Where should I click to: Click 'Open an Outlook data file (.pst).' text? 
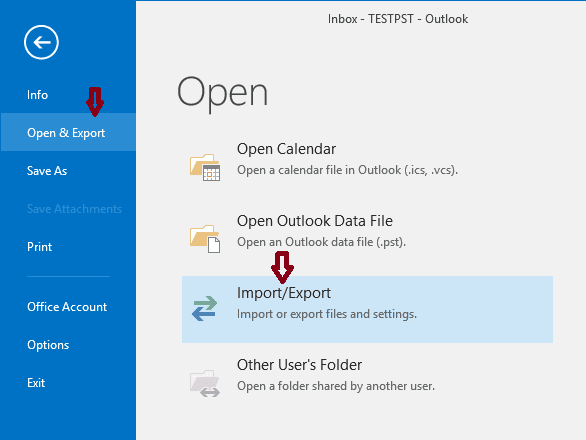point(321,242)
